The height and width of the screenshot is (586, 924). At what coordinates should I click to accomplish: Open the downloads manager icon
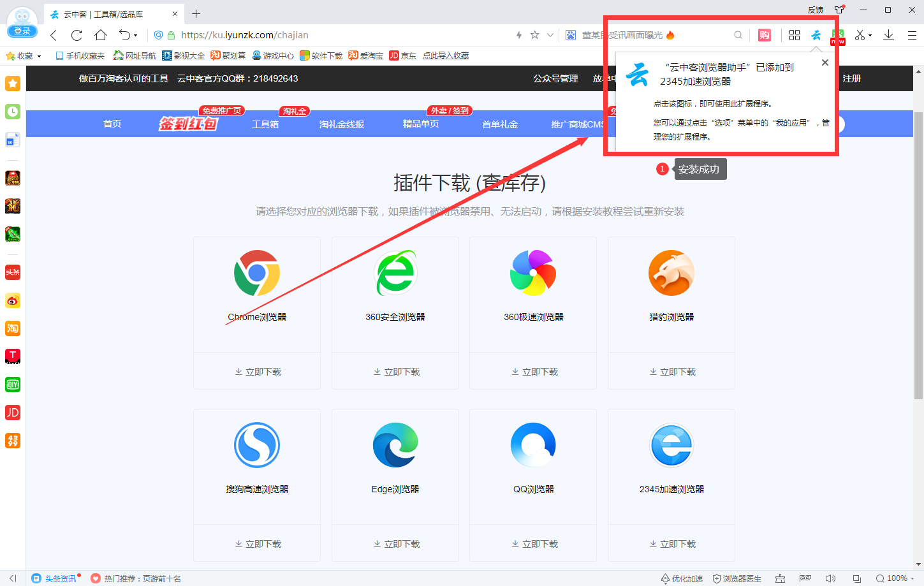tap(889, 35)
